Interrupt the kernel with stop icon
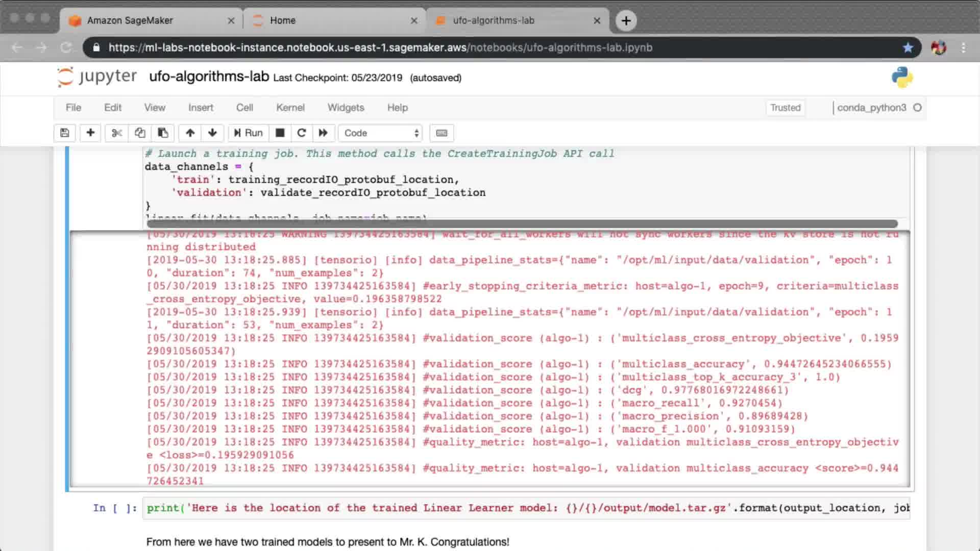980x551 pixels. 280,133
